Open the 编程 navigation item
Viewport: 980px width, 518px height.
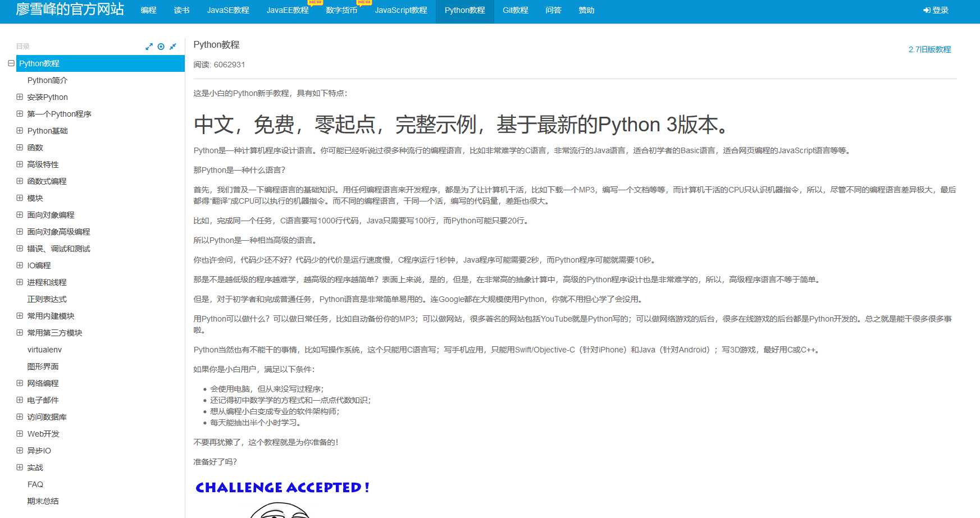pos(148,10)
